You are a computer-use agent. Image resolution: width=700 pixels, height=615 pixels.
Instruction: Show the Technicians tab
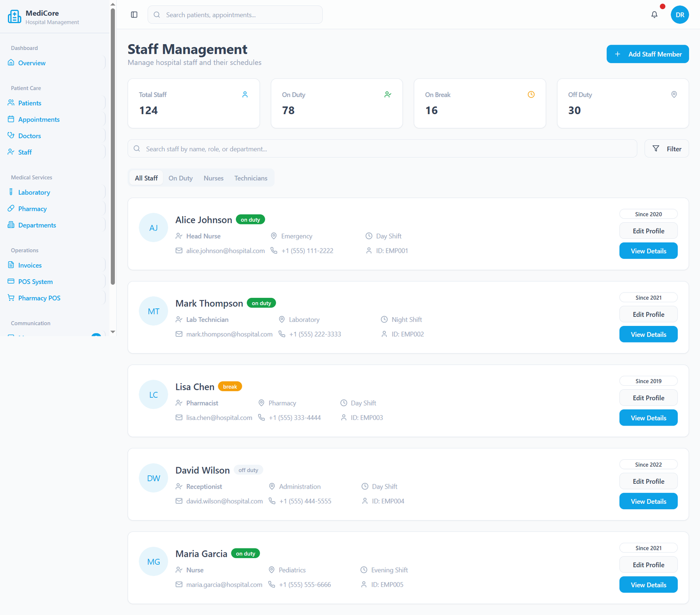[251, 178]
